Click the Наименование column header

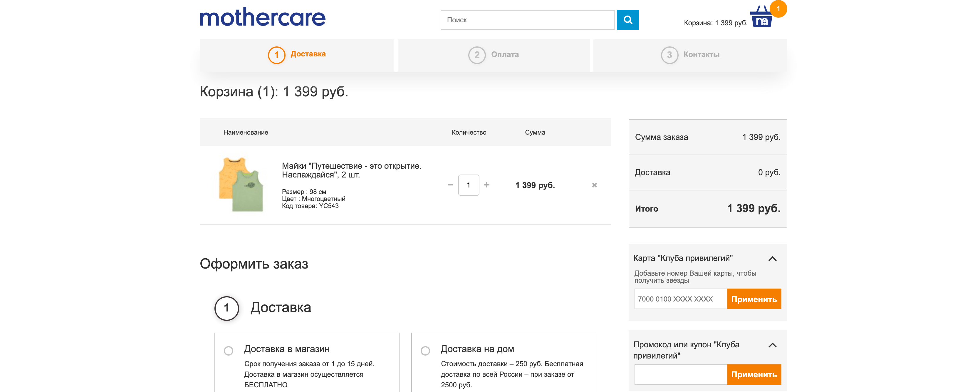[245, 133]
